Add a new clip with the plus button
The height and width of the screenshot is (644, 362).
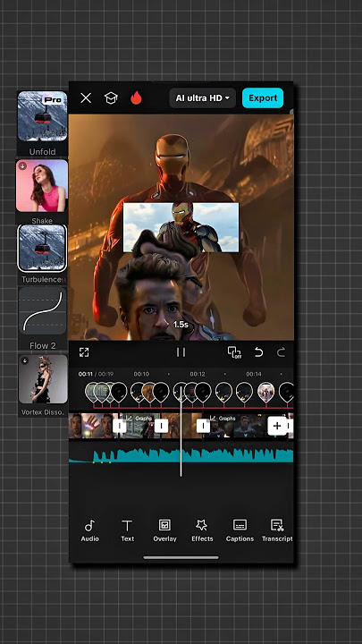(277, 426)
